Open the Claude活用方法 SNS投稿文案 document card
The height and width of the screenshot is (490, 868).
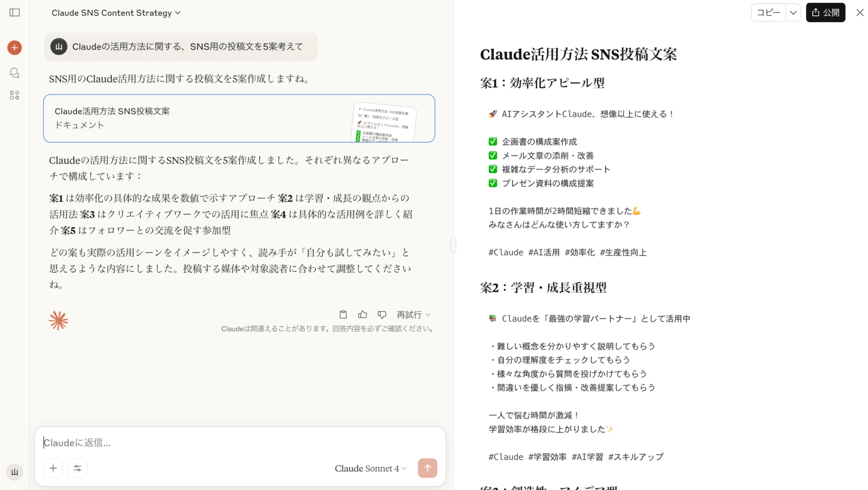click(x=239, y=118)
